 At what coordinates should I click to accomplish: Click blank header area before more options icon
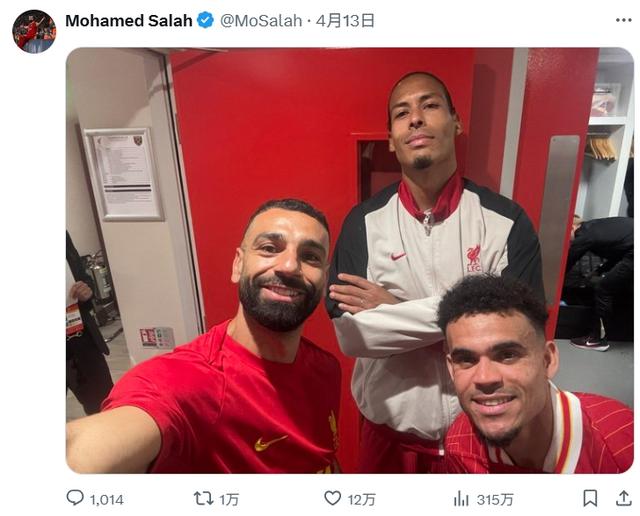click(x=490, y=20)
